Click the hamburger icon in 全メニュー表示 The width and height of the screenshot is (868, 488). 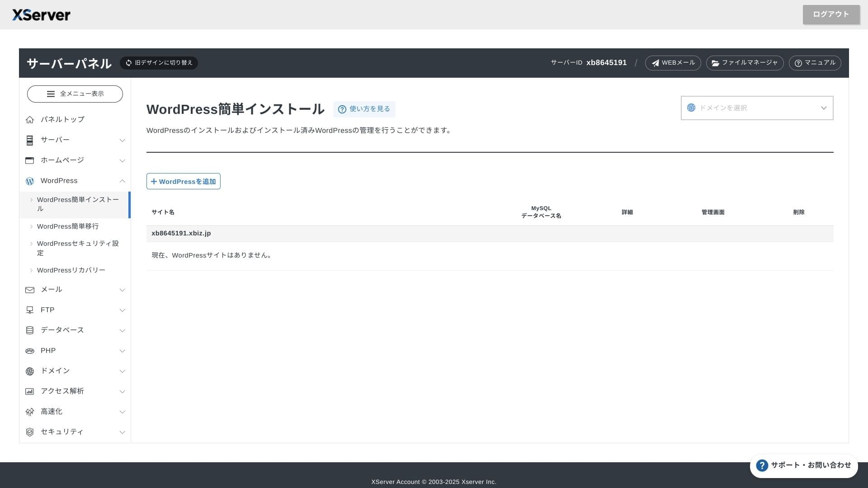coord(51,94)
